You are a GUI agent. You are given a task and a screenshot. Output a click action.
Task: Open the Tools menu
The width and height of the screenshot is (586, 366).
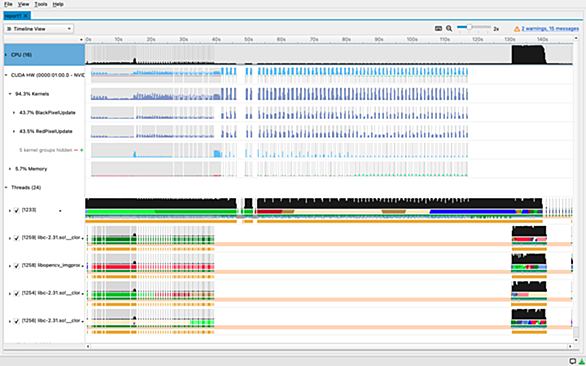41,4
